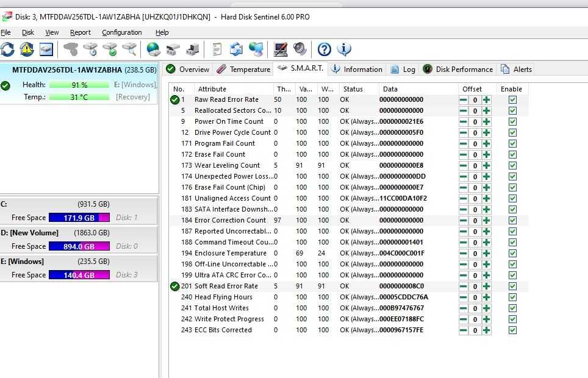Toggle Enable checkbox for Unexpected Power Loss
Viewport: 588px width, 378px height.
(x=512, y=177)
